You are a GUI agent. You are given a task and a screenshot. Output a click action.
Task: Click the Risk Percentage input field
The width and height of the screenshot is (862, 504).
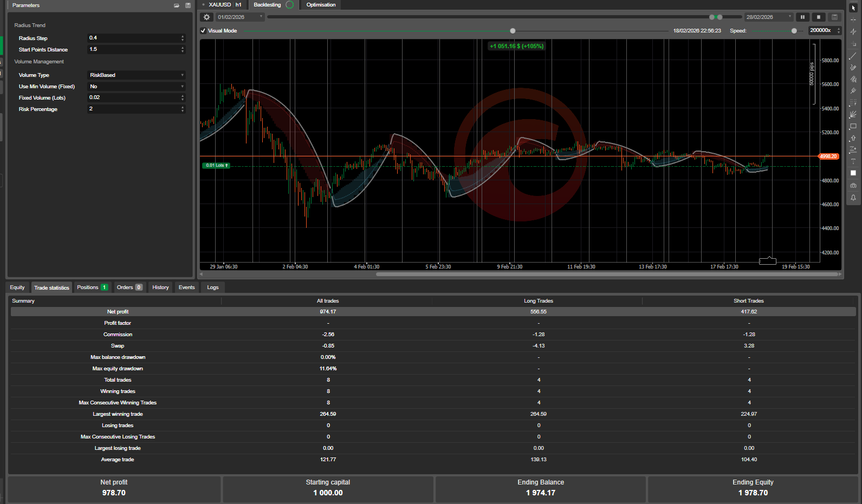pos(133,109)
